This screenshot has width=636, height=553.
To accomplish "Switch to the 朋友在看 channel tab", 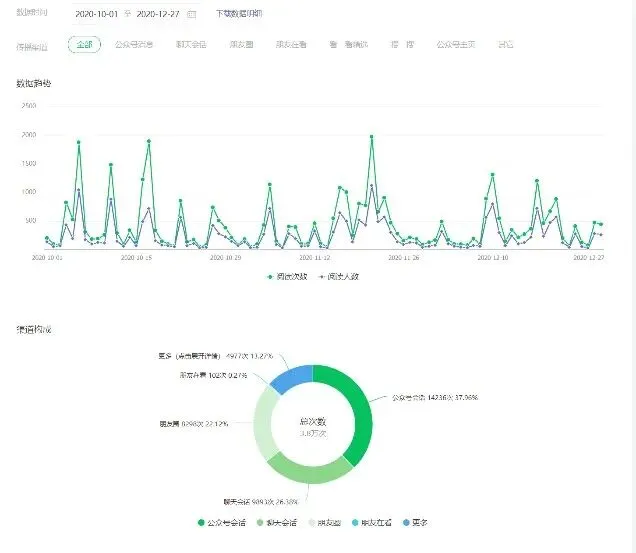I will click(x=291, y=44).
